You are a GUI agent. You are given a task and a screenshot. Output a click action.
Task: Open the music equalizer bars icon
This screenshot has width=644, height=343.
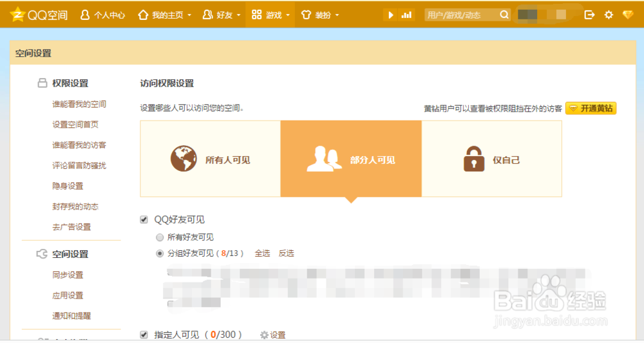[x=406, y=15]
